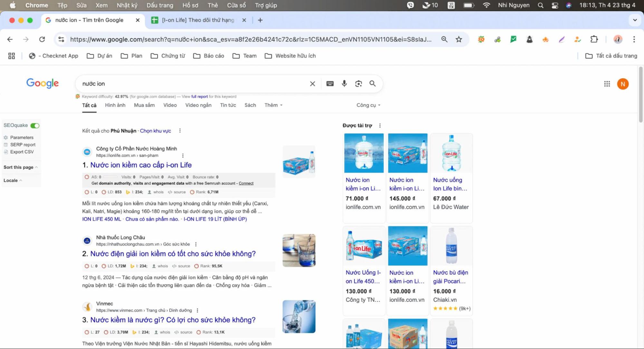Switch to the I-on Life spreadsheet tab

(x=198, y=20)
